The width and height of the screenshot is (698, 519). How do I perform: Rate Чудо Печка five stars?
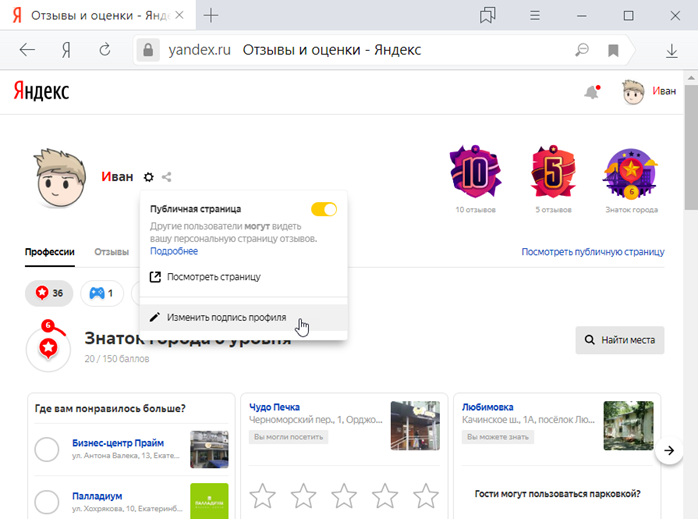tap(426, 495)
